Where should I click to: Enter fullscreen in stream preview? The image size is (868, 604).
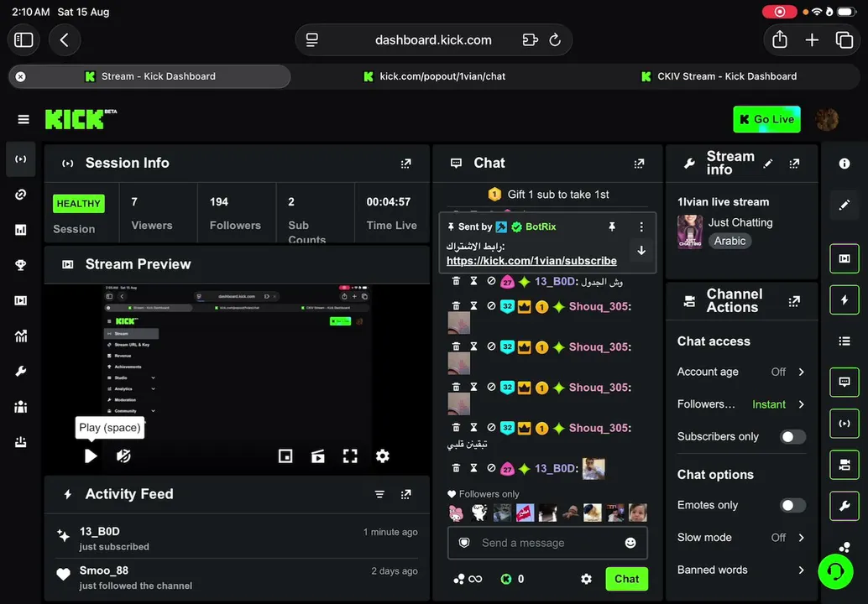350,456
